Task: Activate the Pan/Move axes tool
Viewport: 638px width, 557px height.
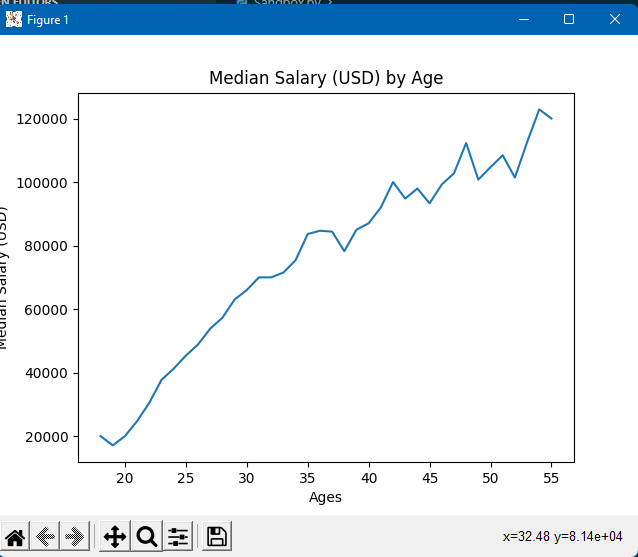Action: click(x=115, y=536)
